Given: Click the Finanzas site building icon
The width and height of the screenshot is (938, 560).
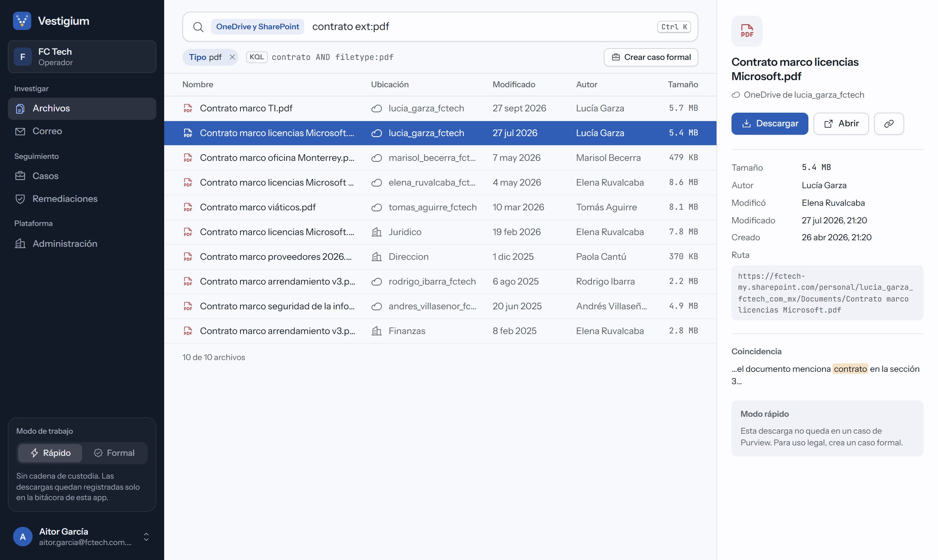Looking at the screenshot, I should pos(376,331).
